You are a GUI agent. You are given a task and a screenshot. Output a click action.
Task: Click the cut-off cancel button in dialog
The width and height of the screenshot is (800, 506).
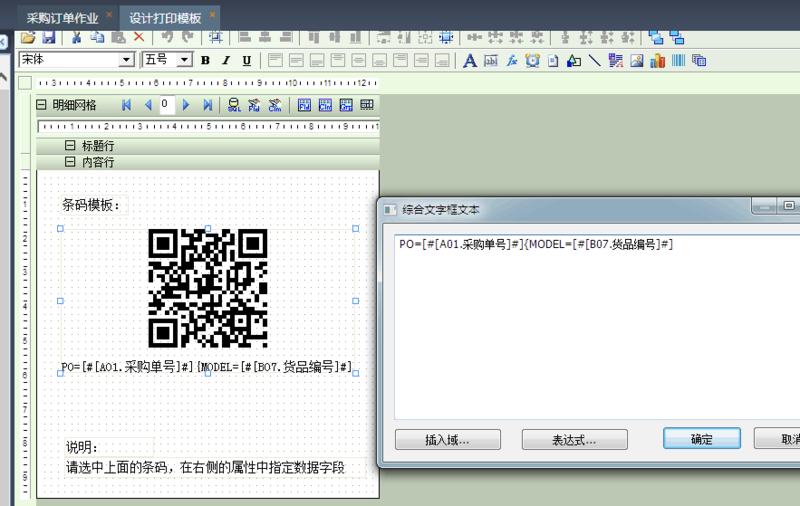click(778, 439)
